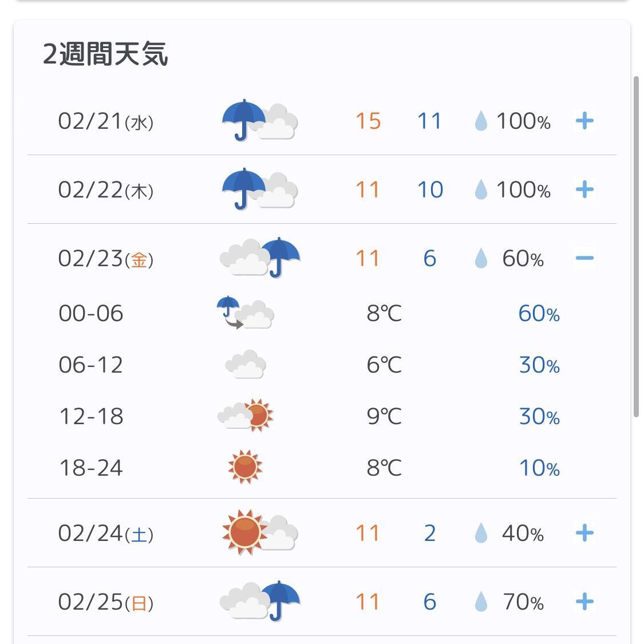The width and height of the screenshot is (644, 644).
Task: Click the rain umbrella icon for 02/21
Action: point(259,120)
